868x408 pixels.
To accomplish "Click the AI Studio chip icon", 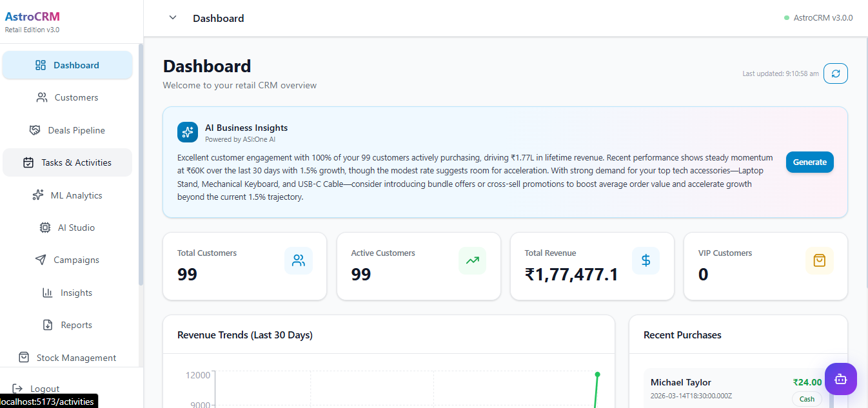I will tap(45, 228).
